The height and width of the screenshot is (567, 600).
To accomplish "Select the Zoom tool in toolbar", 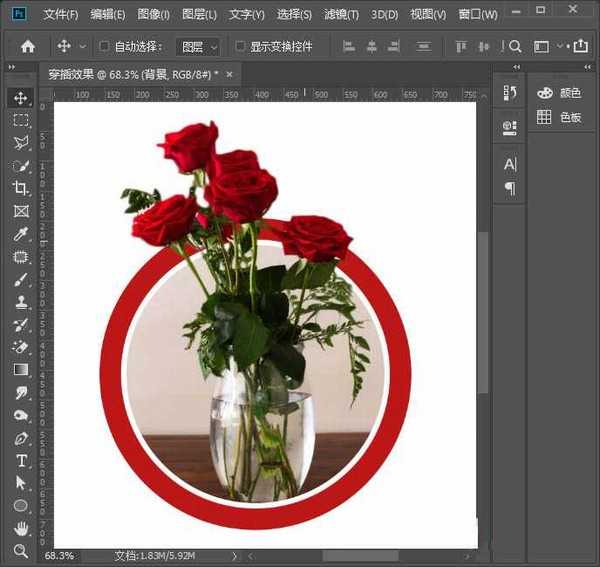I will click(x=21, y=551).
